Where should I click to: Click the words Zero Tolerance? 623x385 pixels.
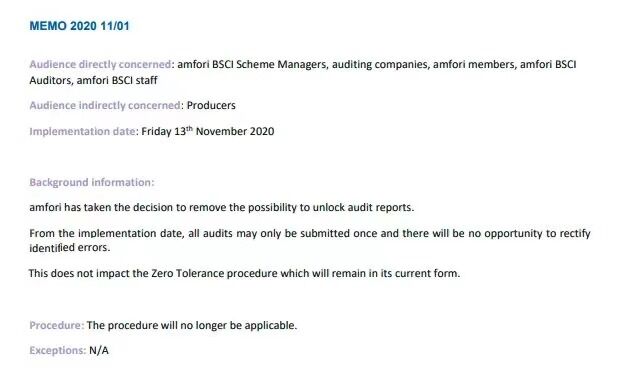click(188, 273)
